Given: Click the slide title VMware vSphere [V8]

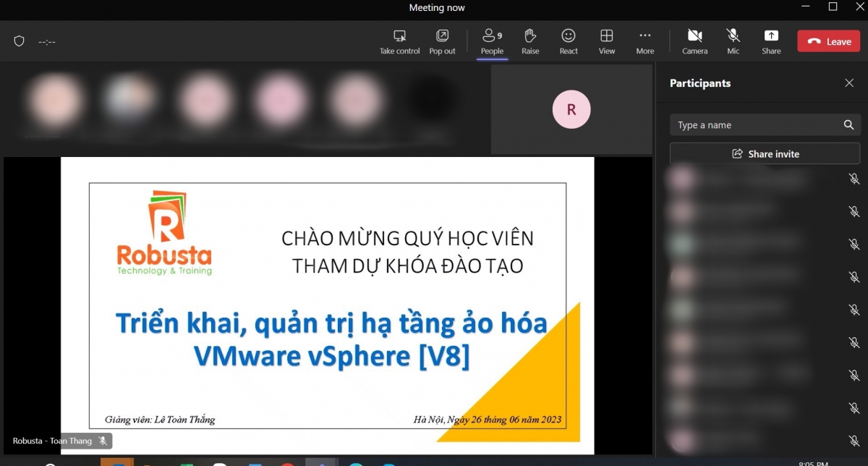Looking at the screenshot, I should click(x=331, y=357).
